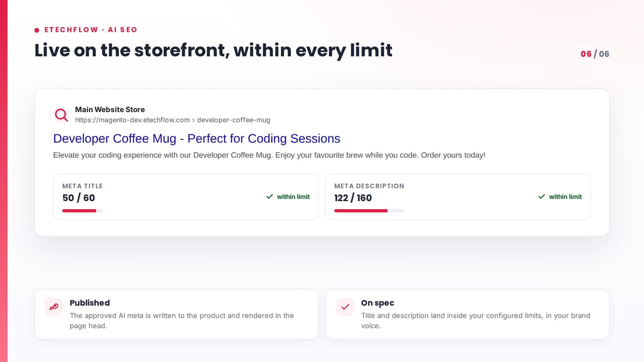This screenshot has height=362, width=644.
Task: Click the Meta Title progress bar
Action: 83,211
